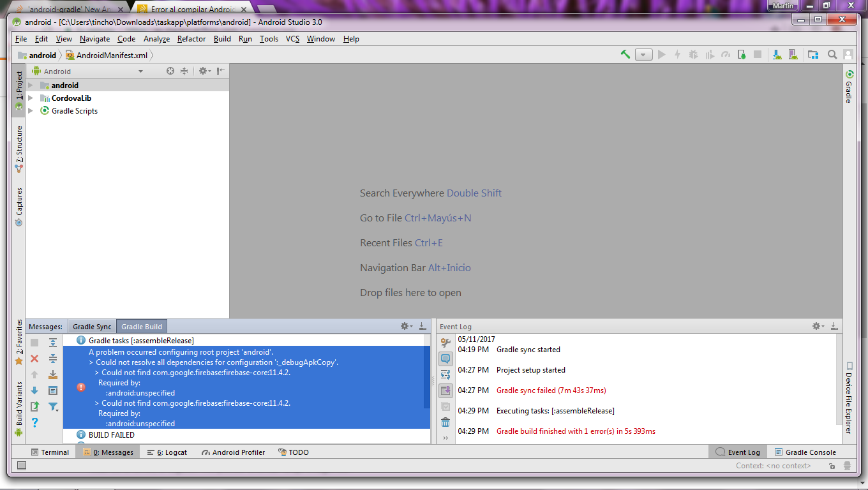Screen dimensions: 868x490
Task: Click the green hammer Make Project icon
Action: pyautogui.click(x=625, y=55)
